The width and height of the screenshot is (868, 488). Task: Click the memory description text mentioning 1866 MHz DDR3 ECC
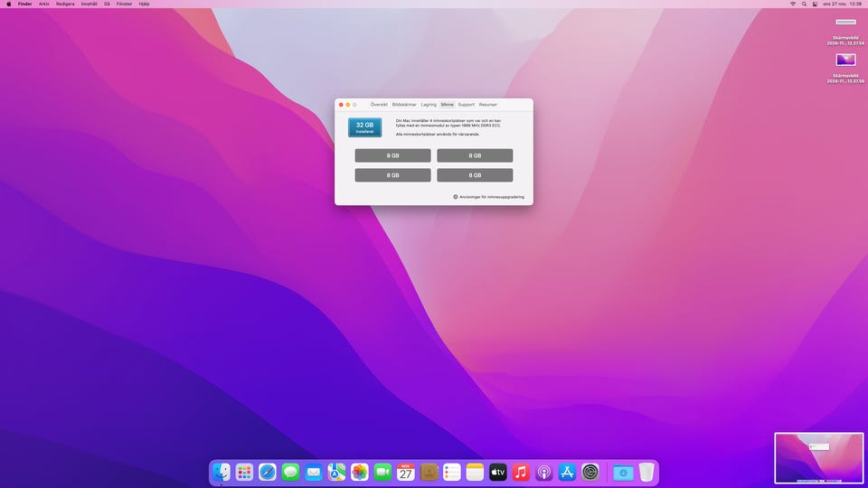448,123
